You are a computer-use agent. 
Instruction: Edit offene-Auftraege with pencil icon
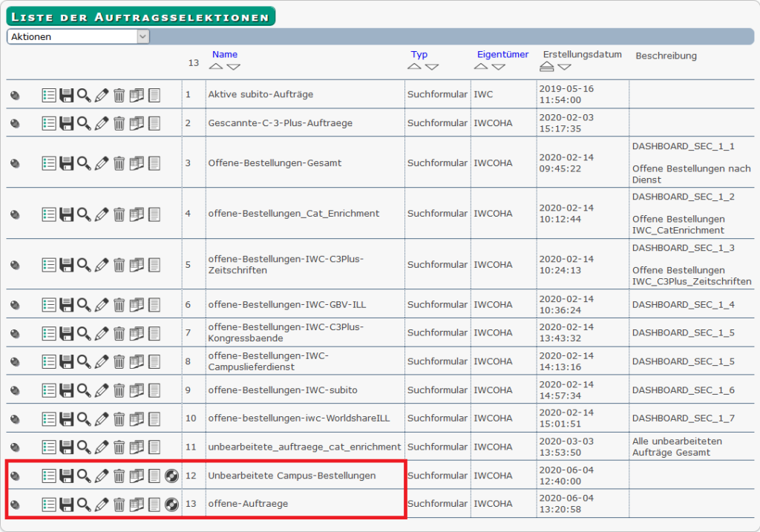[101, 505]
